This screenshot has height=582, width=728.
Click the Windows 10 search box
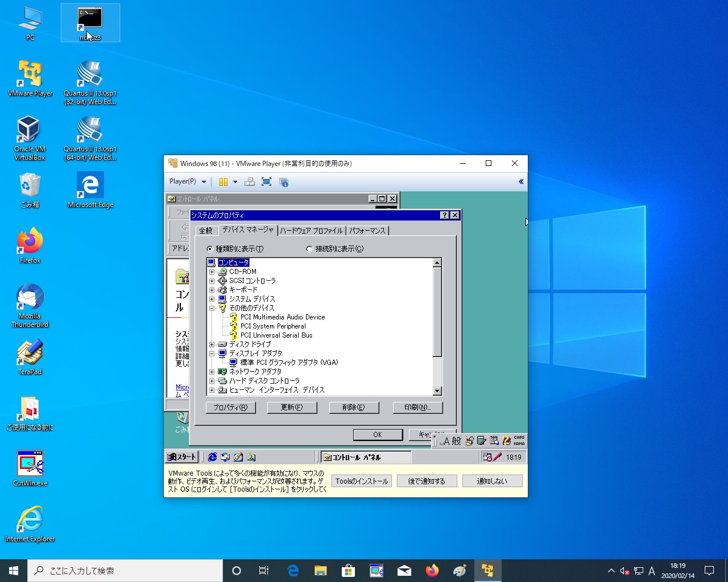point(125,571)
